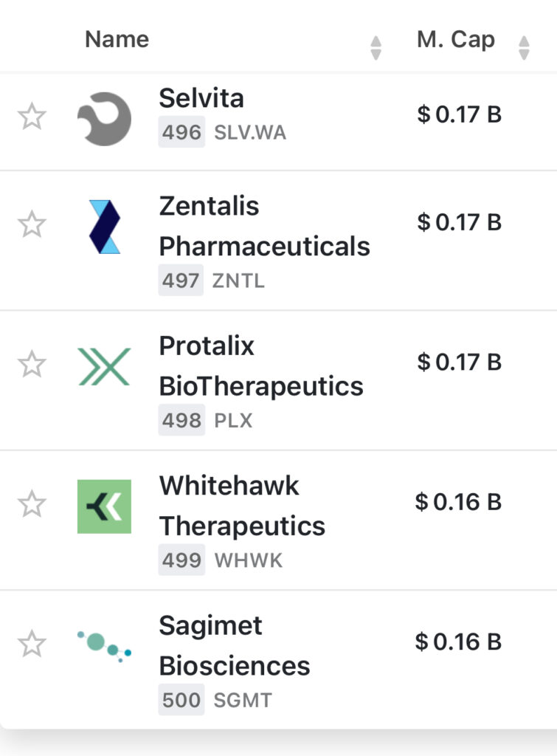Sort by name using the Name arrows
The width and height of the screenshot is (557, 756).
click(x=376, y=48)
